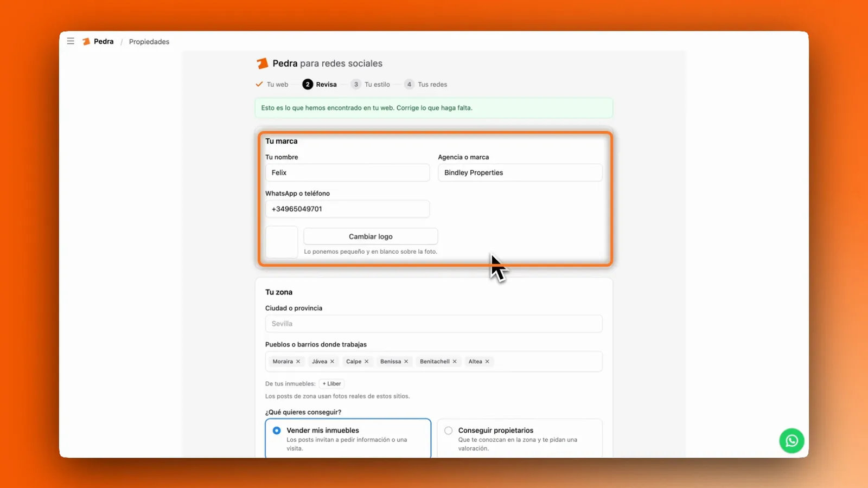This screenshot has height=488, width=868.
Task: Click the Tu marca section title
Action: coord(281,141)
